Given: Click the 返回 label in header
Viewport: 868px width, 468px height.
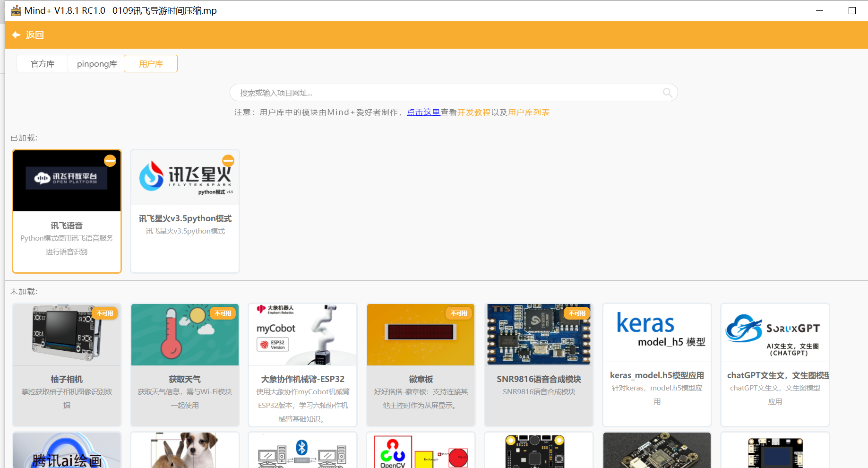Looking at the screenshot, I should coord(34,35).
